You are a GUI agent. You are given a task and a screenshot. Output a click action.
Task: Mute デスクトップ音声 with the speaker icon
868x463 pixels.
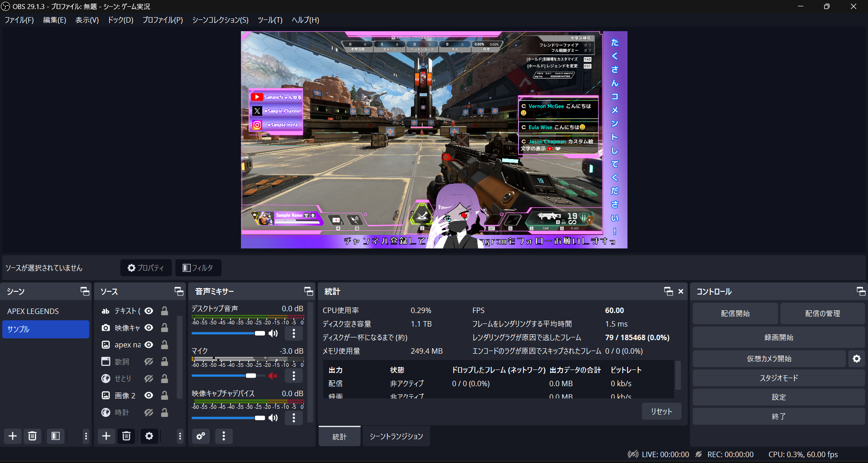pos(273,333)
